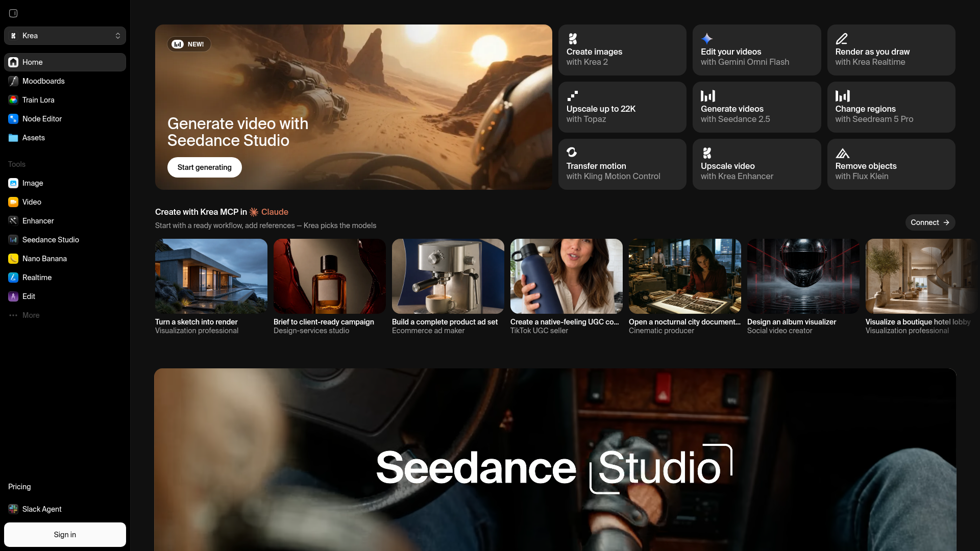The image size is (980, 551).
Task: Open the Pricing page link
Action: pyautogui.click(x=19, y=487)
